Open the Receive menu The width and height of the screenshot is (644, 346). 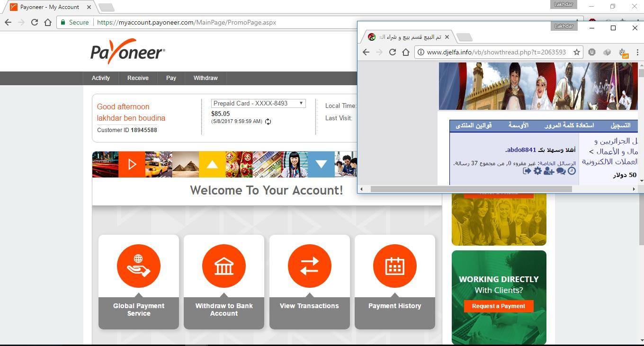point(138,78)
